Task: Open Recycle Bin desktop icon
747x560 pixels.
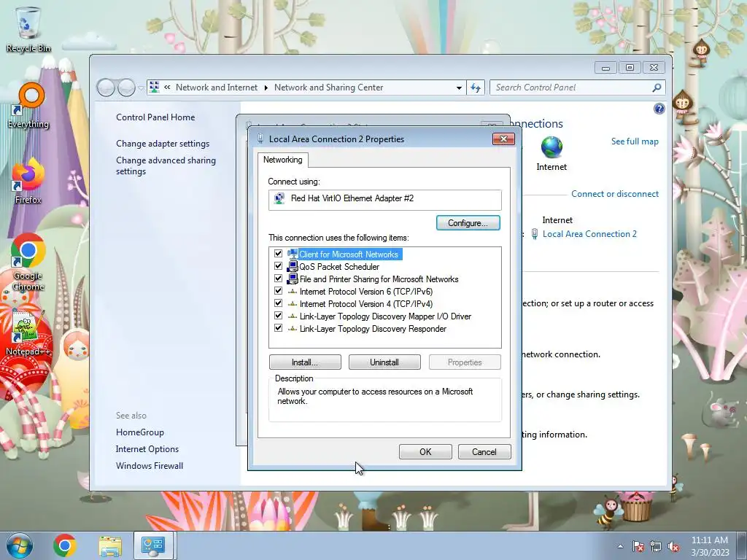Action: click(x=28, y=28)
